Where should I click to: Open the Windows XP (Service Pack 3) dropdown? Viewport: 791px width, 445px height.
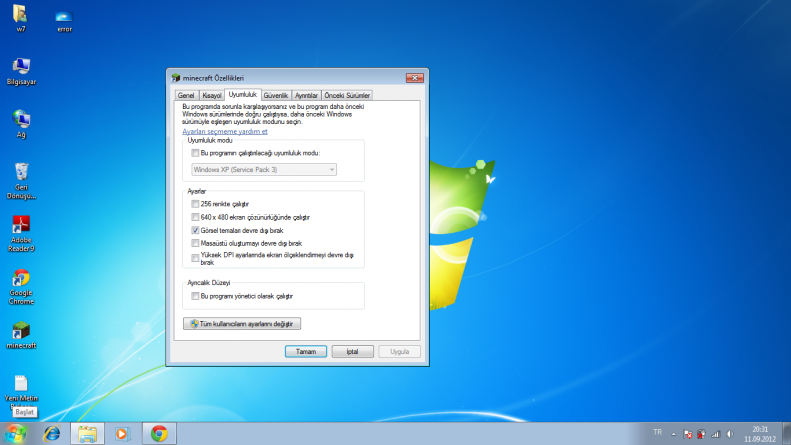pyautogui.click(x=264, y=170)
